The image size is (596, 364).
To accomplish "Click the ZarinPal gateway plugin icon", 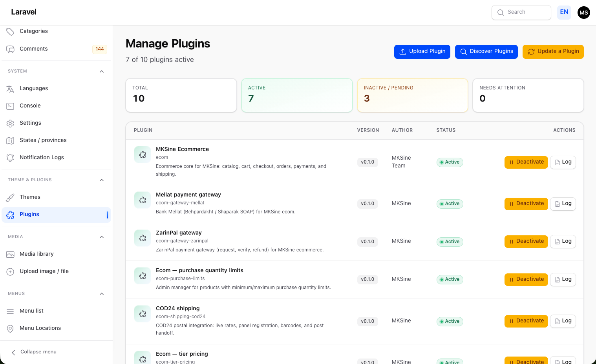I will (143, 238).
